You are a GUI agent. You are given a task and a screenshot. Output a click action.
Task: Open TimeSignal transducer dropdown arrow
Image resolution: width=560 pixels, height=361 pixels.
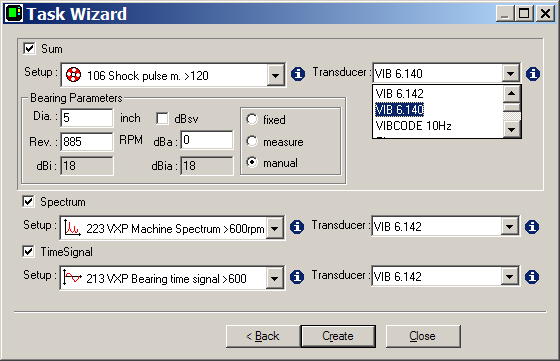click(x=509, y=276)
